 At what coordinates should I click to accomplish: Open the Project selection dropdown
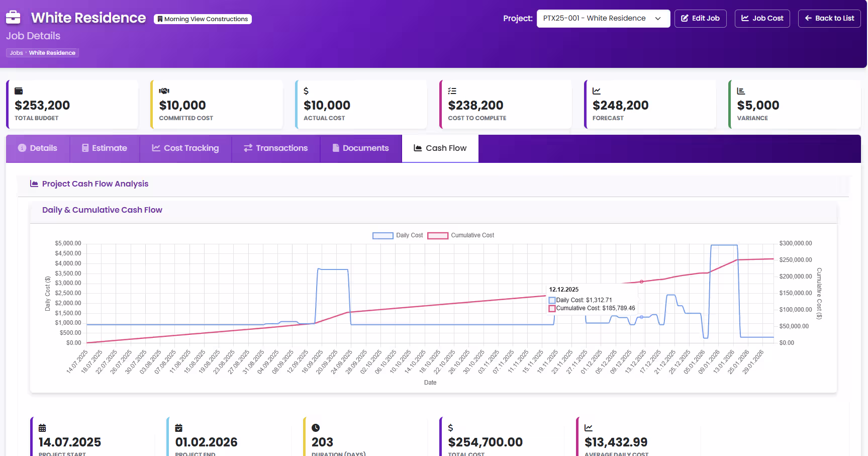[603, 18]
